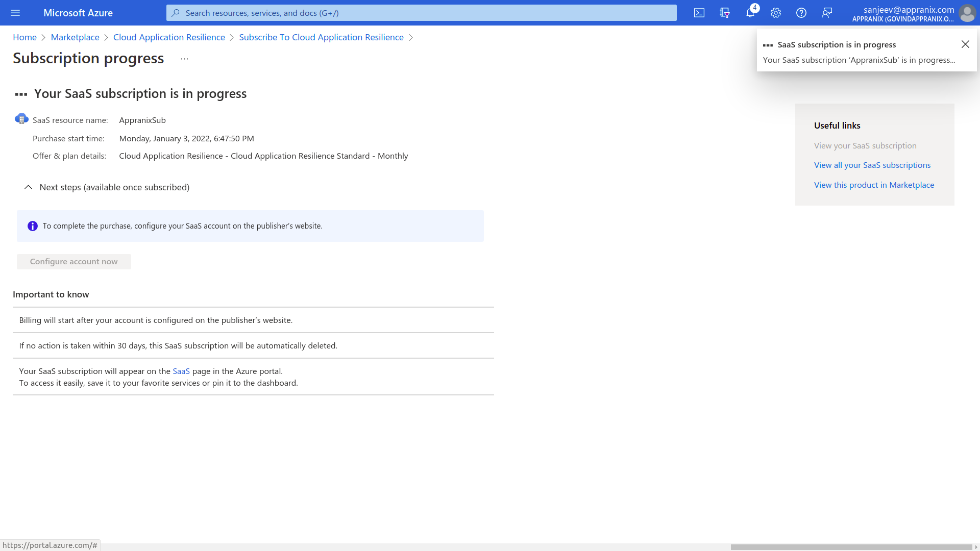Click the horizontal scrollbar at bottom

click(851, 547)
